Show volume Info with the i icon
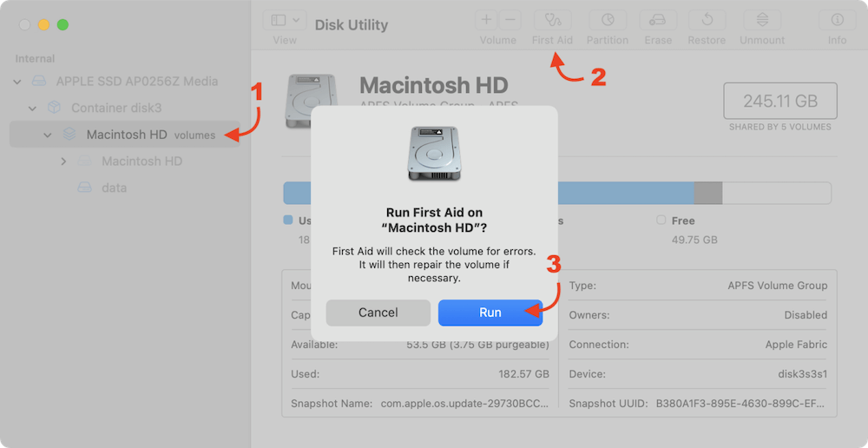Viewport: 868px width, 448px height. point(837,21)
